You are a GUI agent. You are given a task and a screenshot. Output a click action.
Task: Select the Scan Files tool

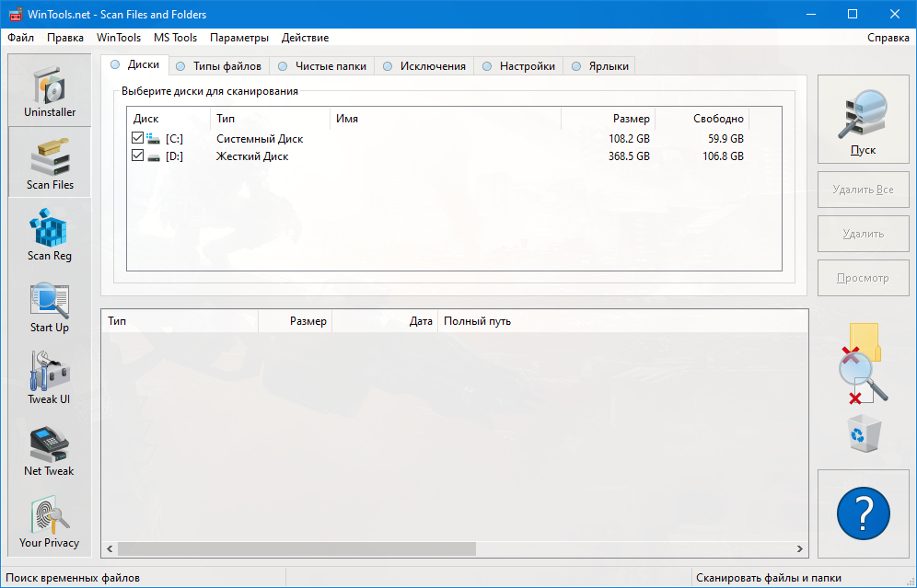click(50, 163)
